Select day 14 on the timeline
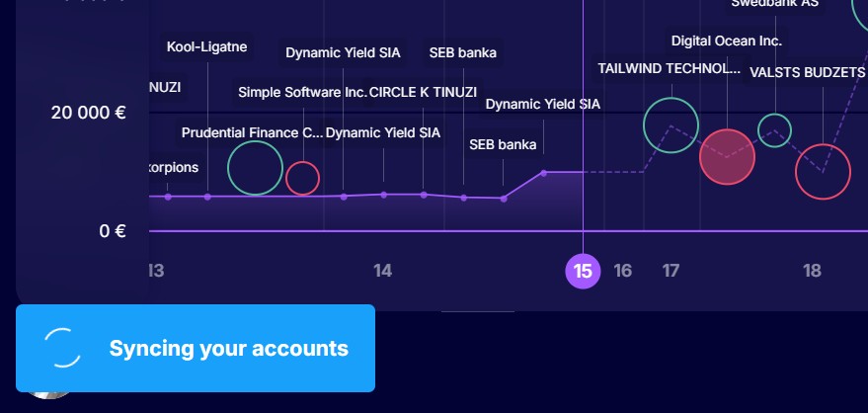868x413 pixels. (x=382, y=271)
